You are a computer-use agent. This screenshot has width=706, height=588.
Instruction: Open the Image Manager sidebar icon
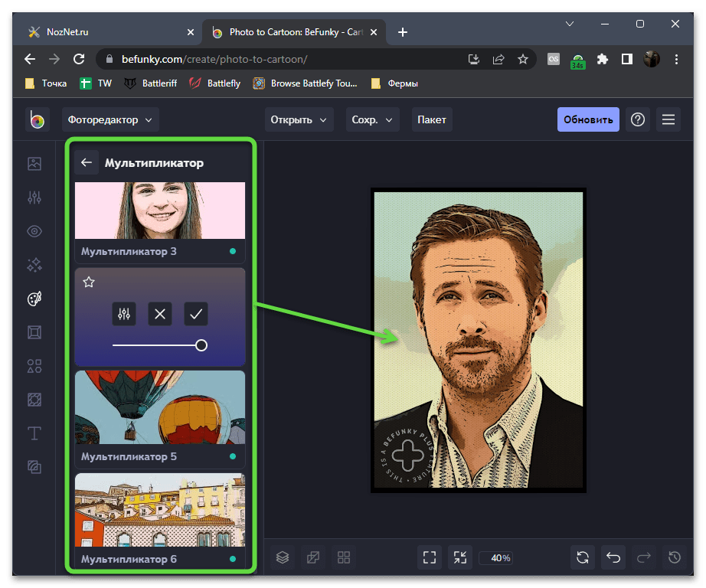tap(34, 164)
